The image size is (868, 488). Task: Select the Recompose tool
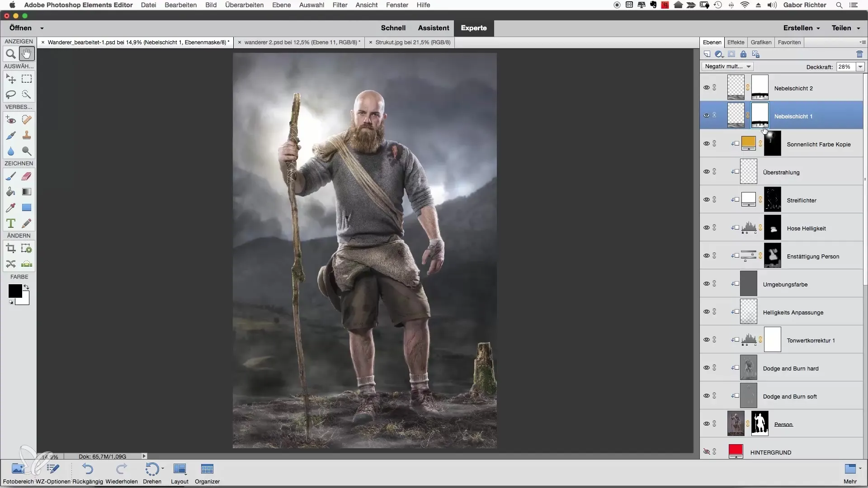(27, 249)
